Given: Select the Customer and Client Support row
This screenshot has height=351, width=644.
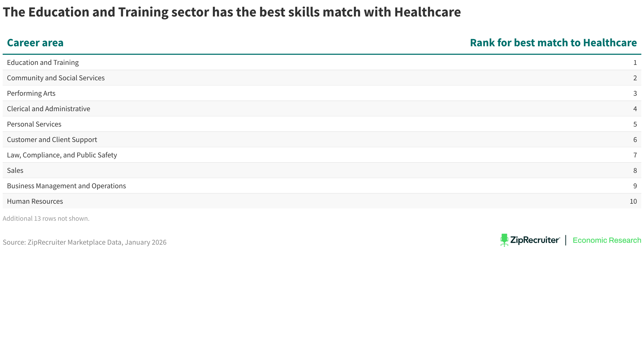Looking at the screenshot, I should coord(52,140).
